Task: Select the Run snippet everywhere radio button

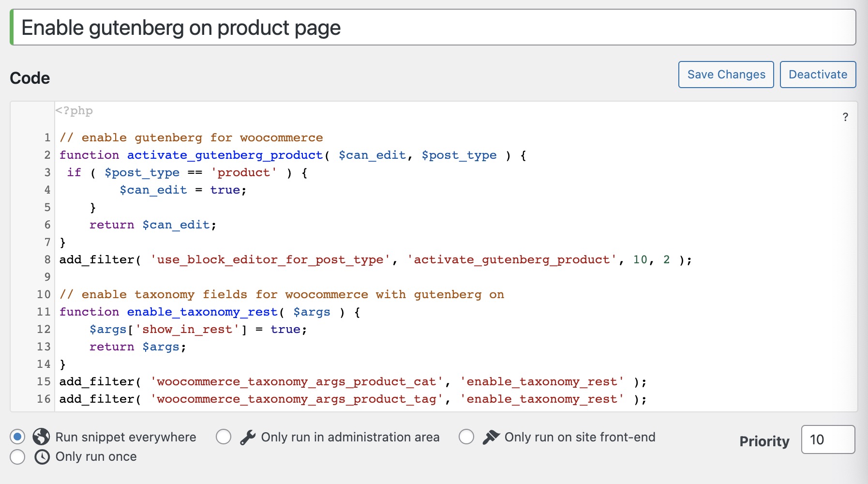Action: coord(17,437)
